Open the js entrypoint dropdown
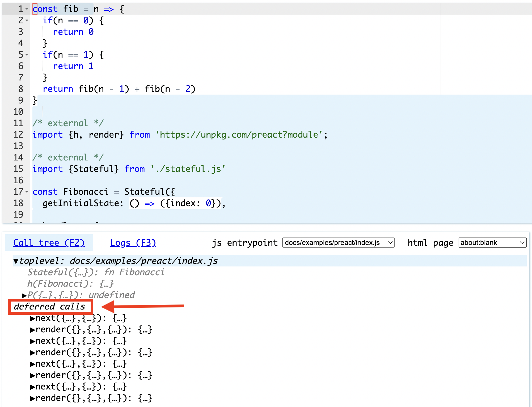Screen dimensions: 532x407 point(338,243)
